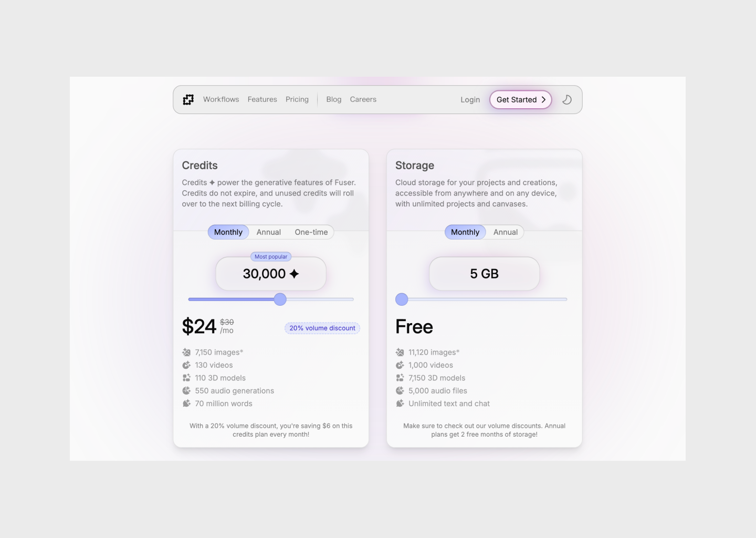Image resolution: width=756 pixels, height=538 pixels.
Task: Click the credits amount slider handle
Action: tap(280, 299)
